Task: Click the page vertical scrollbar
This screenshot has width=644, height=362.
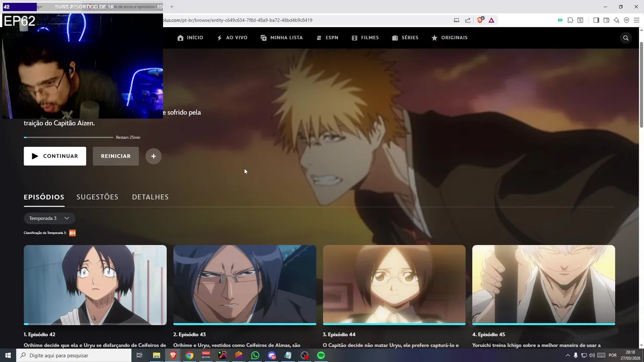Action: click(x=641, y=84)
